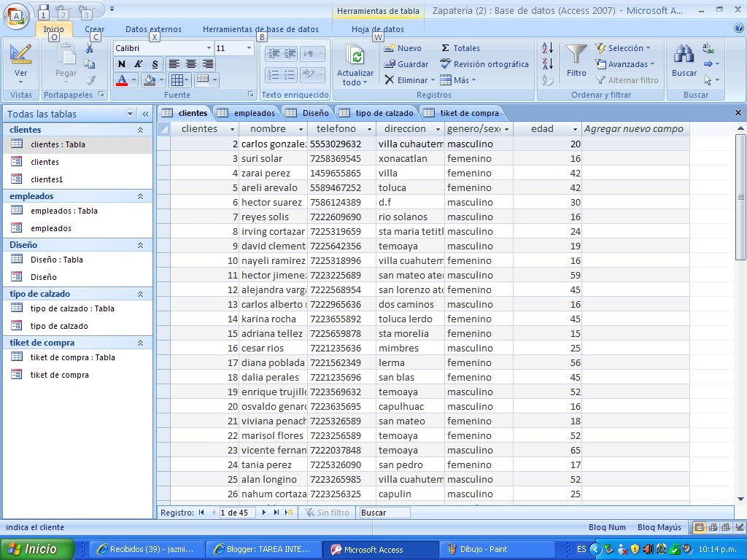This screenshot has width=747, height=560.
Task: Open the Calibri font name dropdown
Action: [x=209, y=48]
